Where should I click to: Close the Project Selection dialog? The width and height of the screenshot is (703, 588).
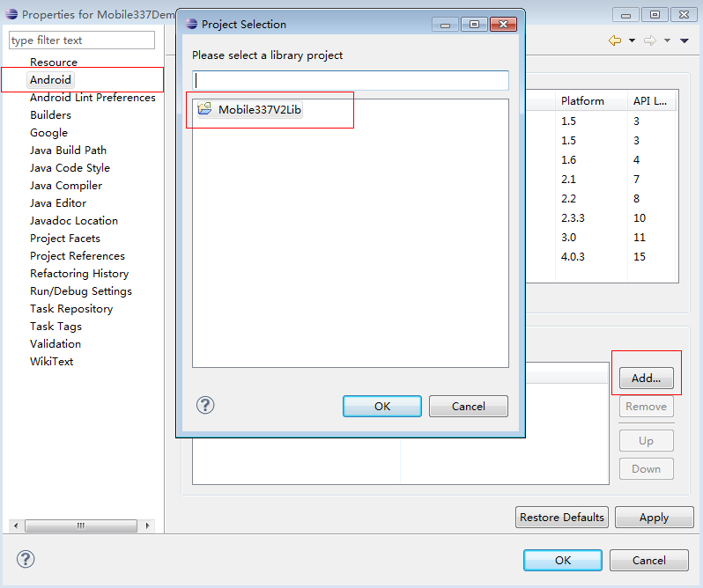[x=503, y=24]
